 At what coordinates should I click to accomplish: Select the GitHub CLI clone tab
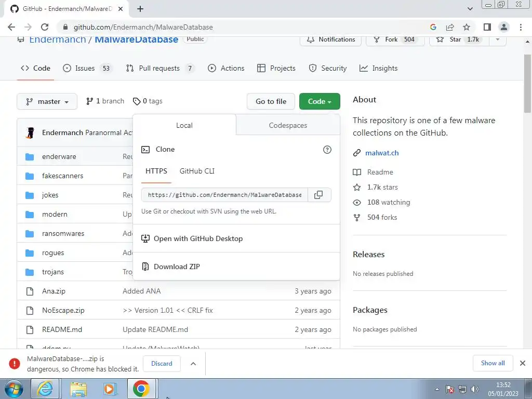pos(197,171)
